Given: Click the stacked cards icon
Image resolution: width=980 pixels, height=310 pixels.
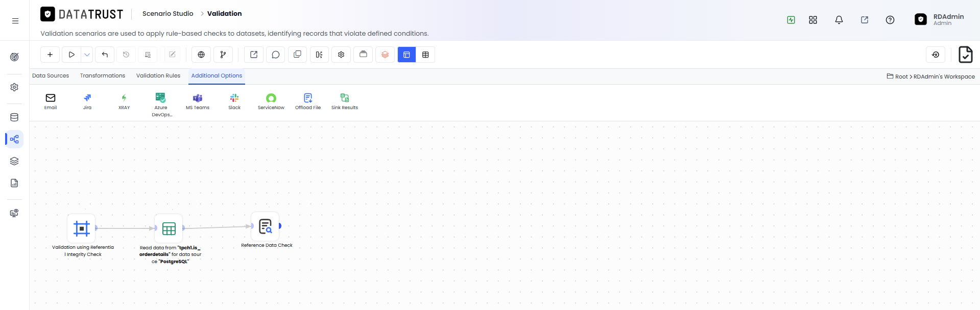Looking at the screenshot, I should 363,55.
